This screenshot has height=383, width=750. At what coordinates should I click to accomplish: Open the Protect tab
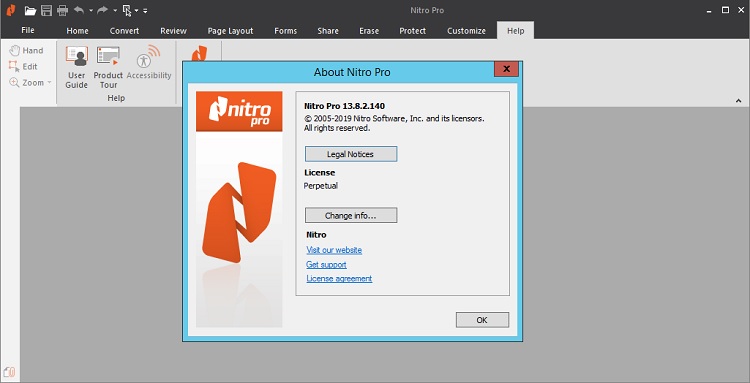pos(413,31)
